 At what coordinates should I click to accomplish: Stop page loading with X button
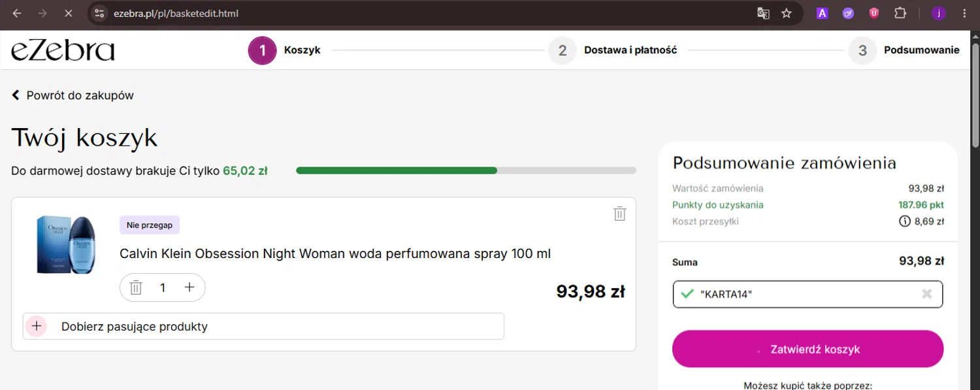pos(69,13)
